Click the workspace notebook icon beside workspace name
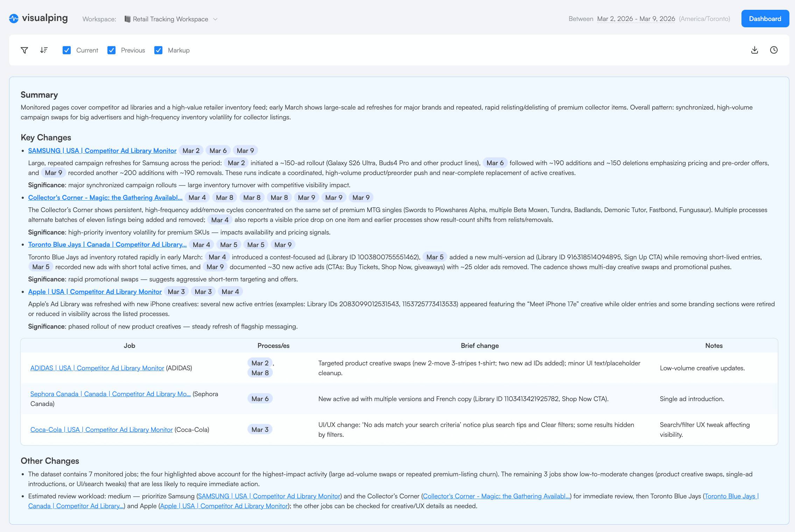795x532 pixels. click(x=127, y=19)
